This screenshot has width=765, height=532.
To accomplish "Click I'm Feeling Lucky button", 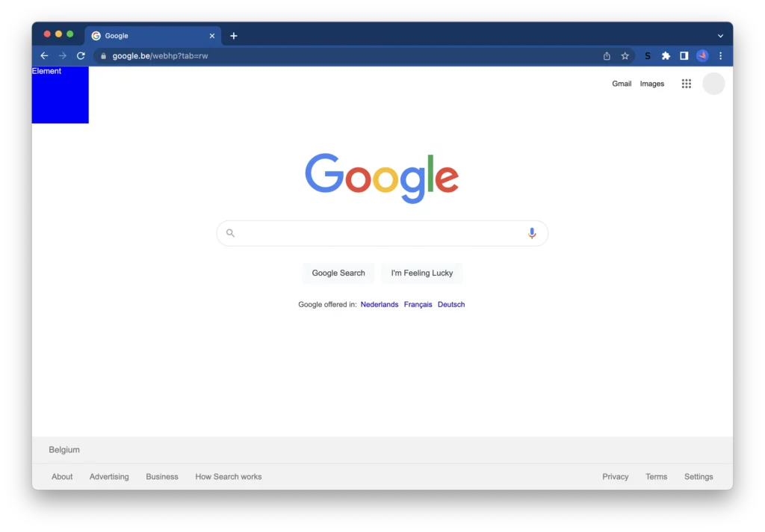I will click(422, 273).
